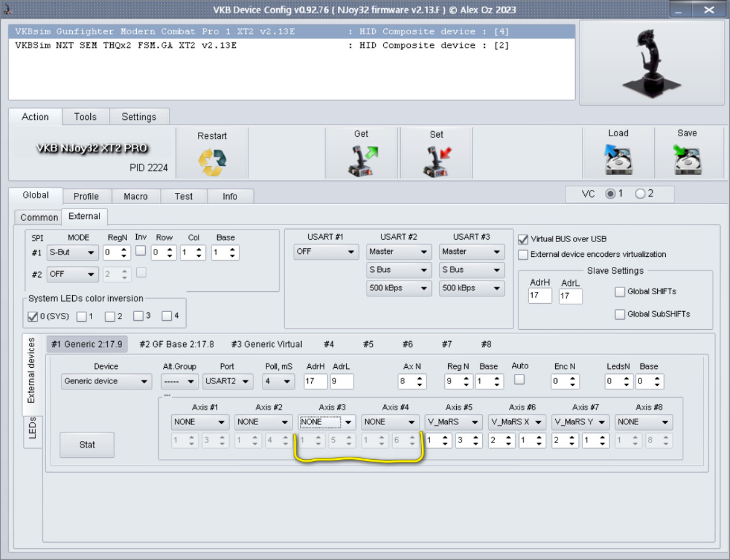The image size is (730, 560).
Task: Toggle LED inversion 0 (SYS) checkbox
Action: click(x=32, y=317)
